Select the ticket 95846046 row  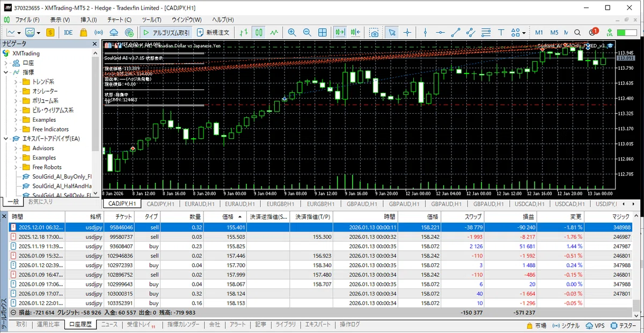click(x=320, y=227)
